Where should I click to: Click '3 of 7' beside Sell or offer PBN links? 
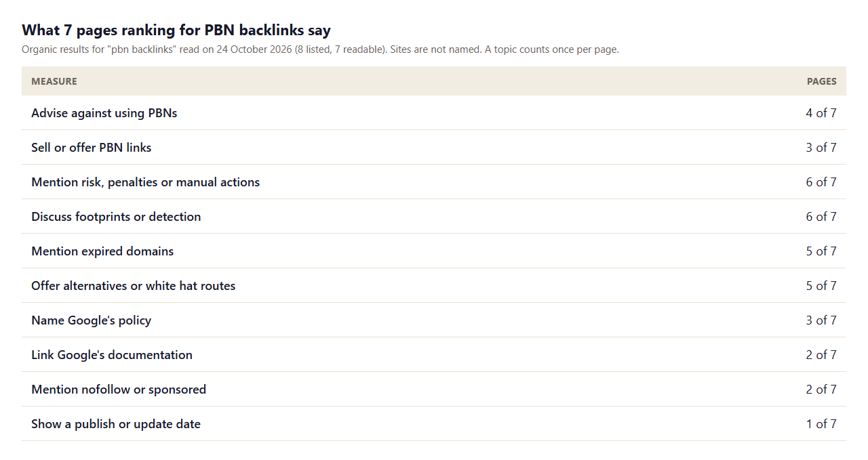821,148
